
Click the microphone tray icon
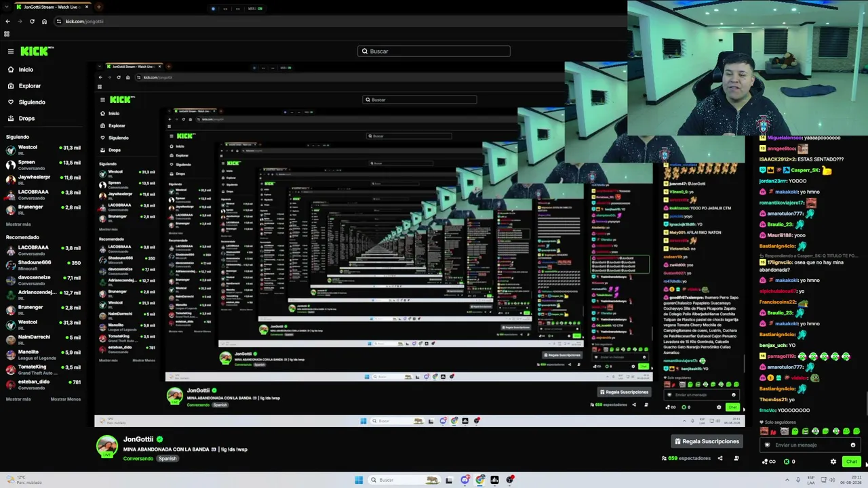pos(797,480)
